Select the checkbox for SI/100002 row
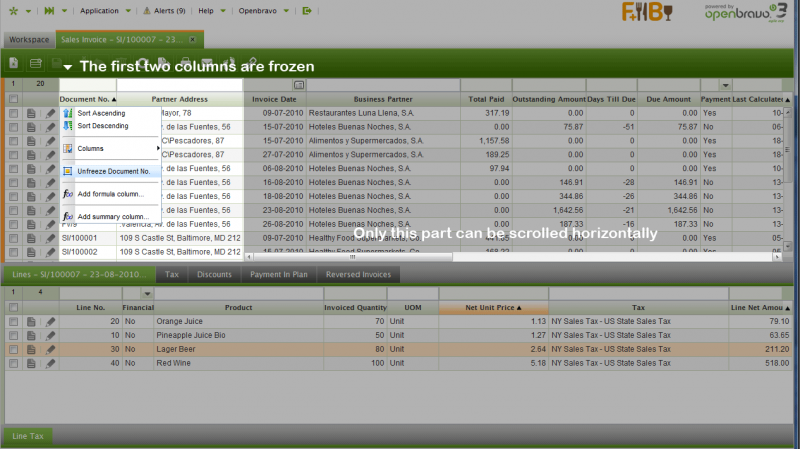Viewport: 800px width, 449px height. (14, 253)
